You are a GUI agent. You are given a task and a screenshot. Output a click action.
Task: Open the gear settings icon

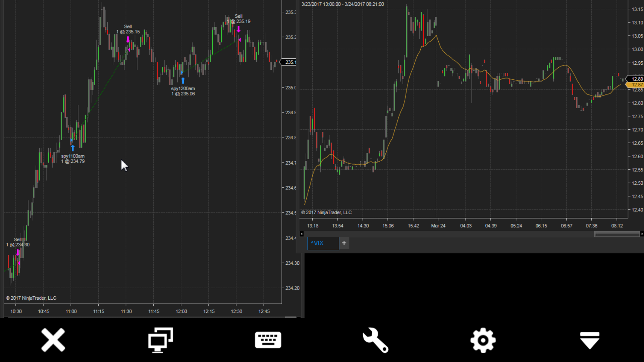pyautogui.click(x=483, y=340)
